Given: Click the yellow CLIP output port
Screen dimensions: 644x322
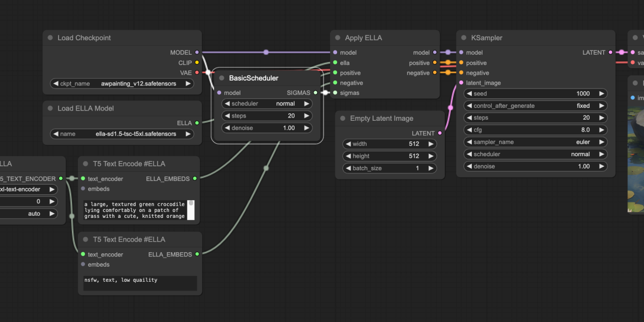Looking at the screenshot, I should (x=197, y=63).
